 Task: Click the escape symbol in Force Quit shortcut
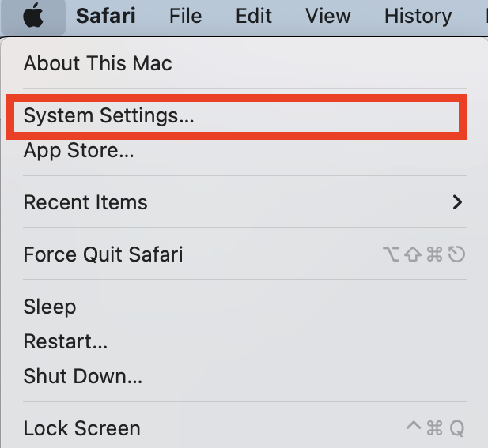click(456, 254)
